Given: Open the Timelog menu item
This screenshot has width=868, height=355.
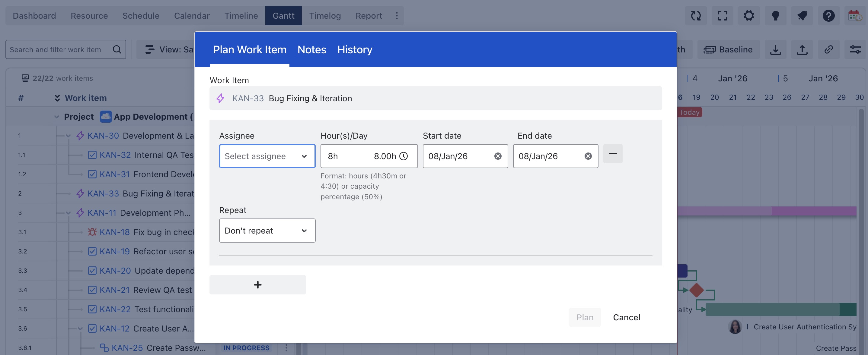Looking at the screenshot, I should [x=325, y=16].
